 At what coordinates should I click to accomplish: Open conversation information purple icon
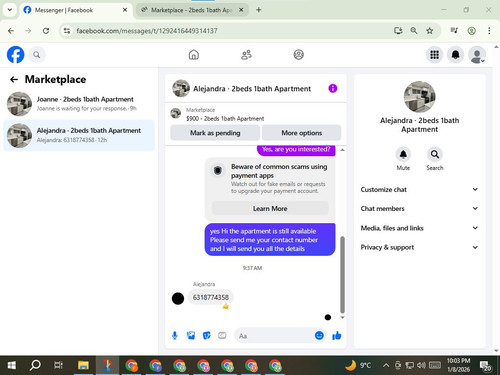[333, 88]
